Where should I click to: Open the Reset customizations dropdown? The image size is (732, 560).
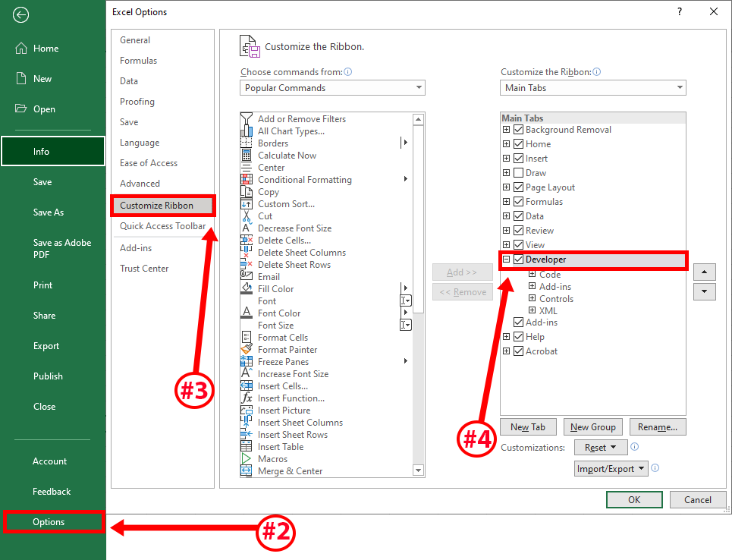point(599,448)
